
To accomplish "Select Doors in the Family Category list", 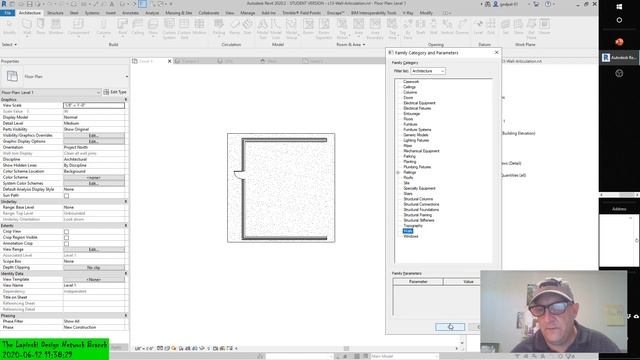I will pyautogui.click(x=408, y=98).
